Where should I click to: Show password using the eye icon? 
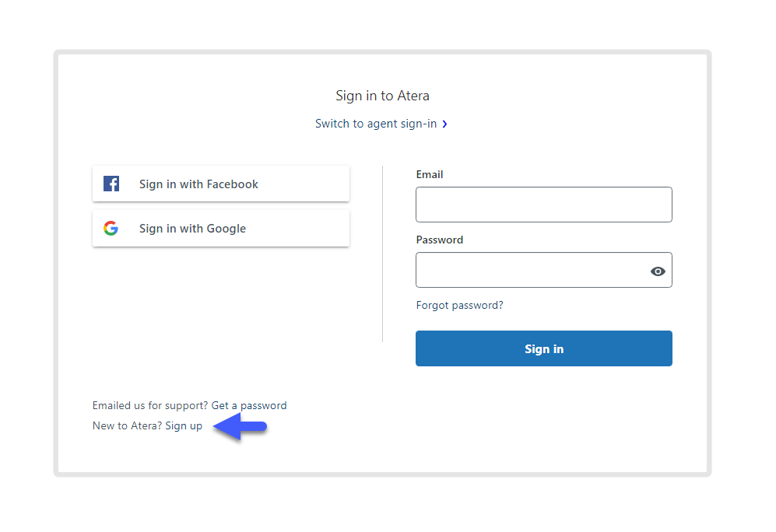pyautogui.click(x=658, y=271)
